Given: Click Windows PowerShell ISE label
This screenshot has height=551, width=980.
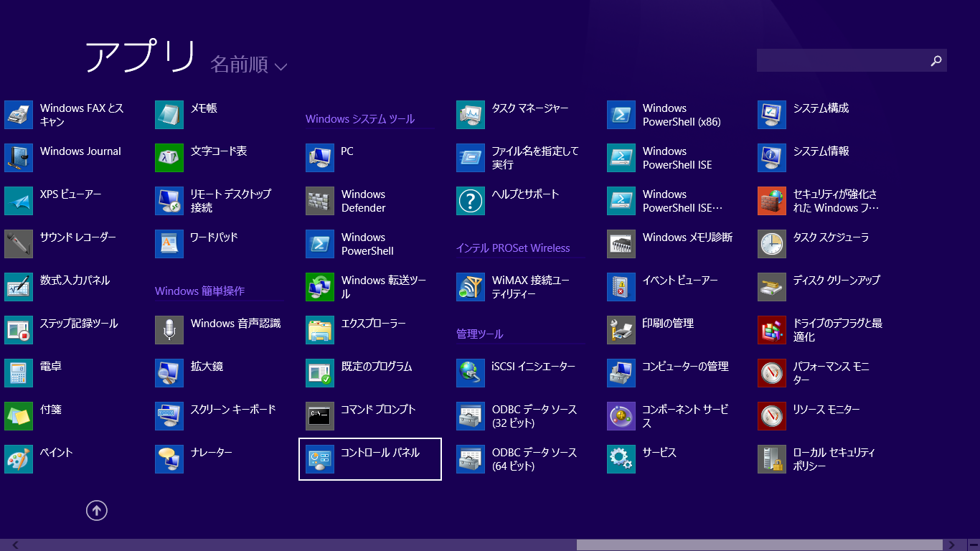Looking at the screenshot, I should pyautogui.click(x=677, y=158).
